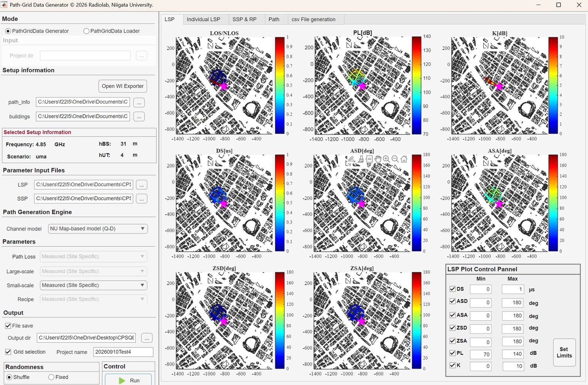This screenshot has height=385, width=588.
Task: Click the PL[dB] plot colorbar
Action: 416,85
